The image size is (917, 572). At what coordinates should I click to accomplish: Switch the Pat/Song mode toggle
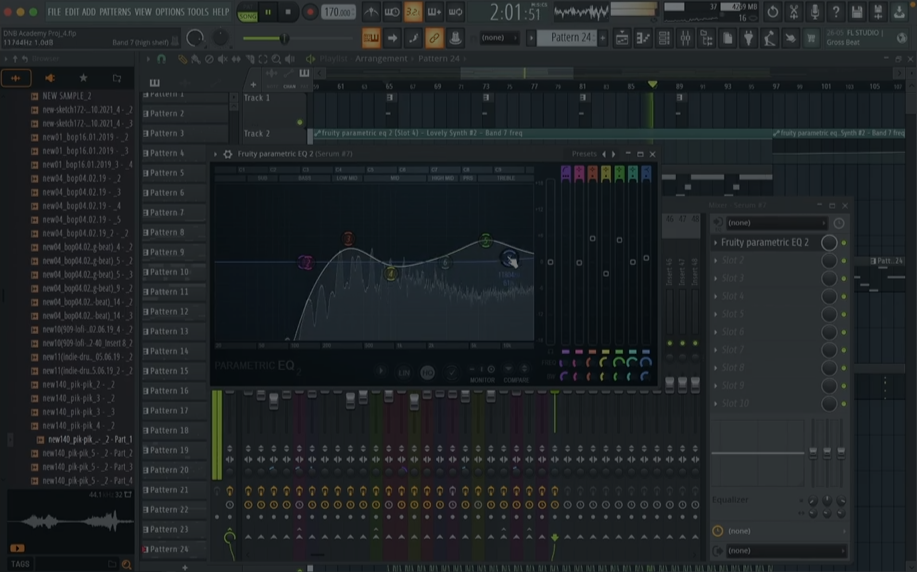coord(247,12)
